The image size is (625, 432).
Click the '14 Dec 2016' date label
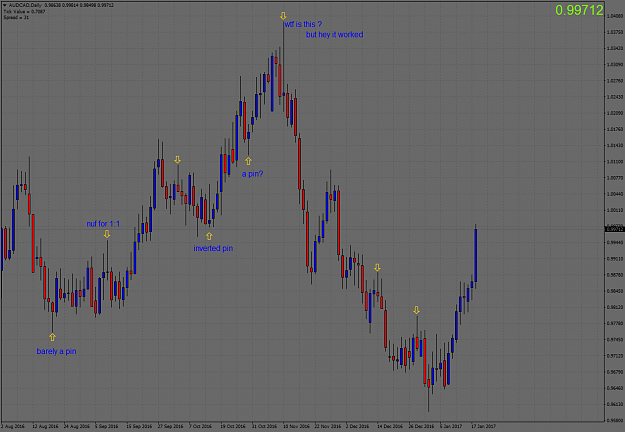pyautogui.click(x=390, y=426)
